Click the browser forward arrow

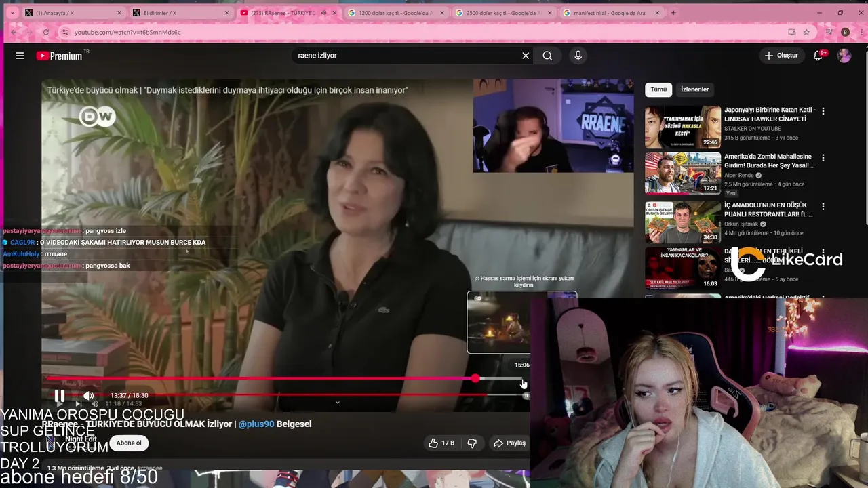pyautogui.click(x=30, y=32)
